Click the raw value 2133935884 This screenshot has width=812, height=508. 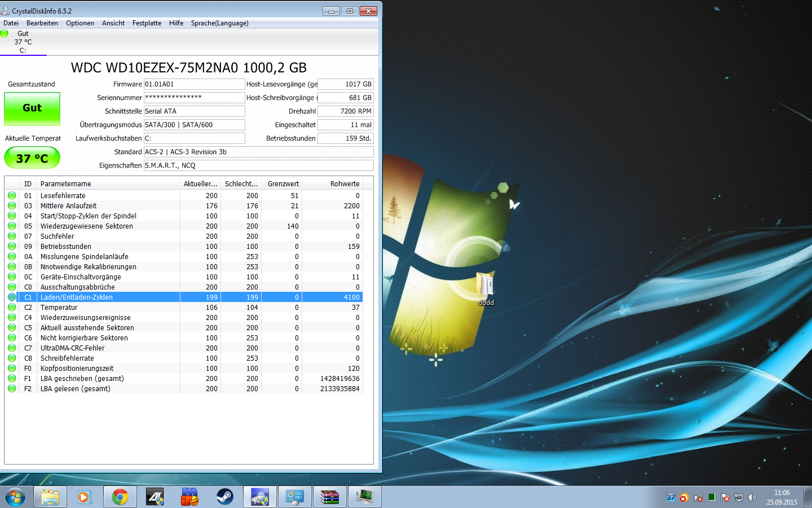pos(339,389)
